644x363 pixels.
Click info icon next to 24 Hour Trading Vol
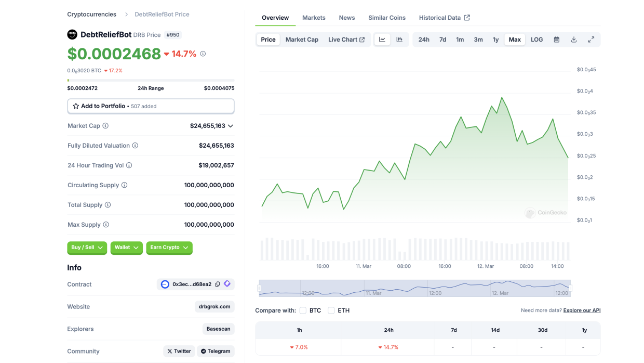tap(129, 165)
